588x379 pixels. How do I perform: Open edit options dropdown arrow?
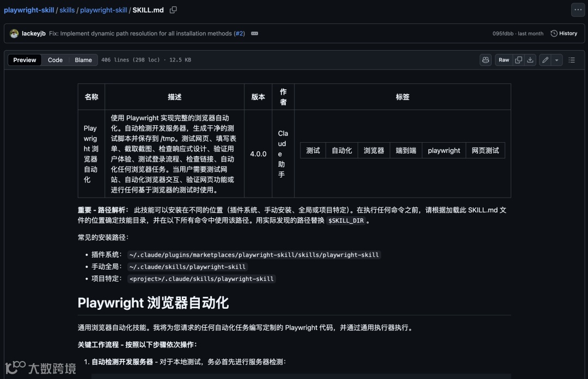(556, 60)
